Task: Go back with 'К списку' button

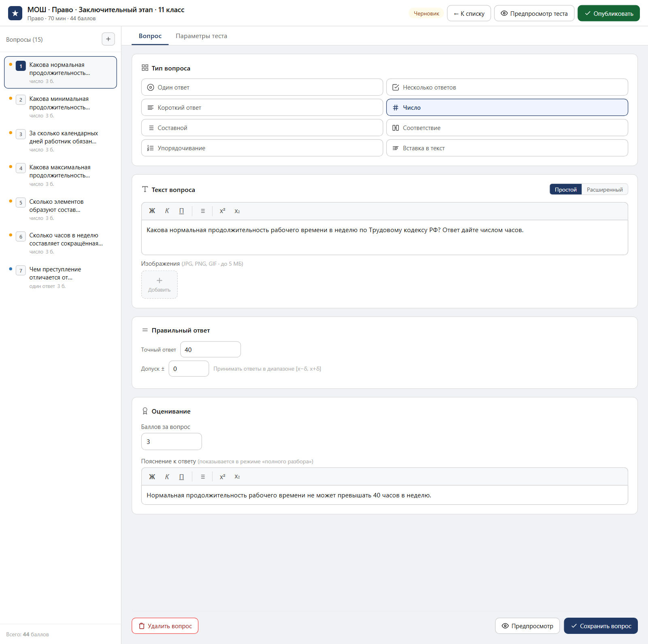Action: pyautogui.click(x=469, y=13)
